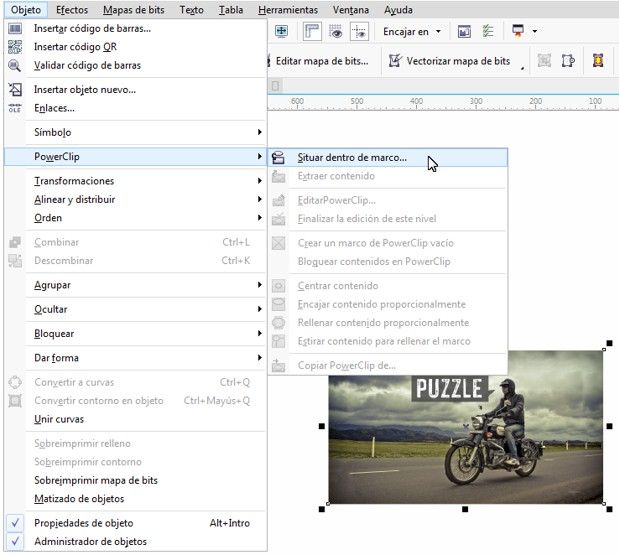Open the Encajar en dropdown
The height and width of the screenshot is (555, 619).
pyautogui.click(x=412, y=32)
